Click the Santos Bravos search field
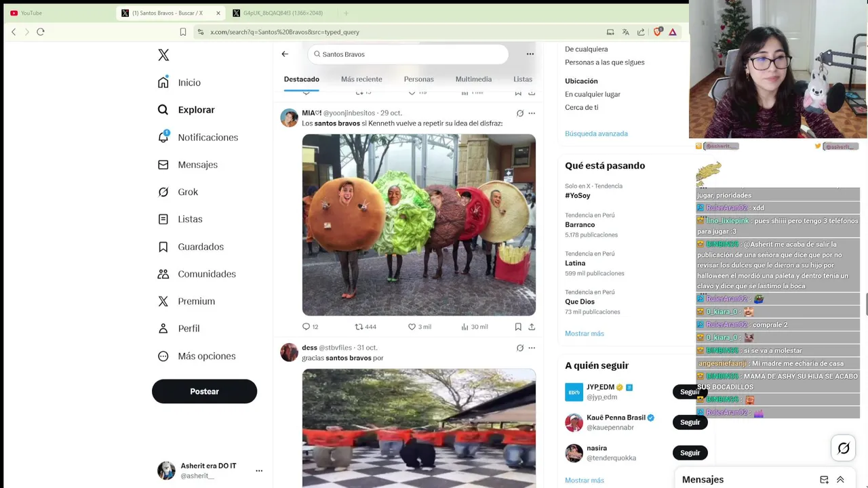Screen dimensions: 868x488 point(408,54)
